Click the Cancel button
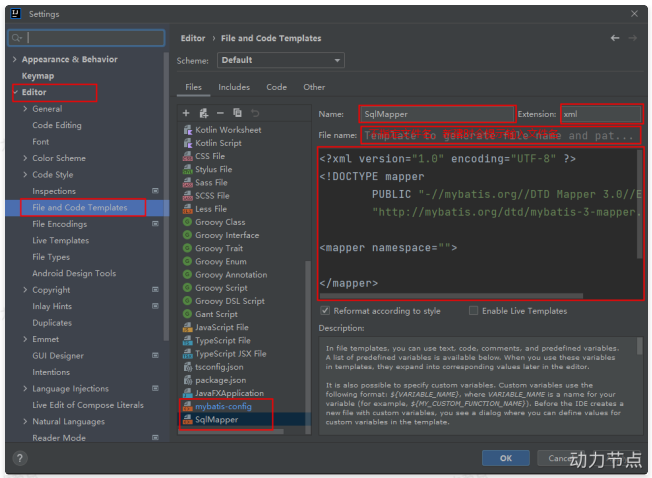 click(559, 458)
